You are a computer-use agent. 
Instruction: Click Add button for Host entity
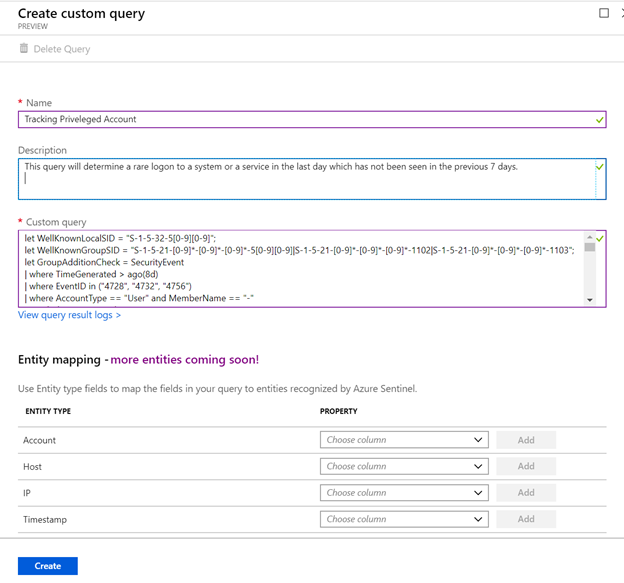click(x=525, y=466)
